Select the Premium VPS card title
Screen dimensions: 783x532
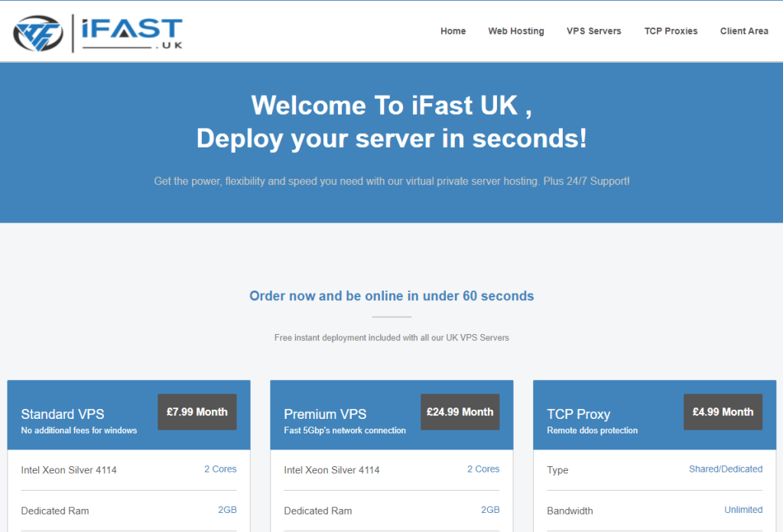coord(325,414)
